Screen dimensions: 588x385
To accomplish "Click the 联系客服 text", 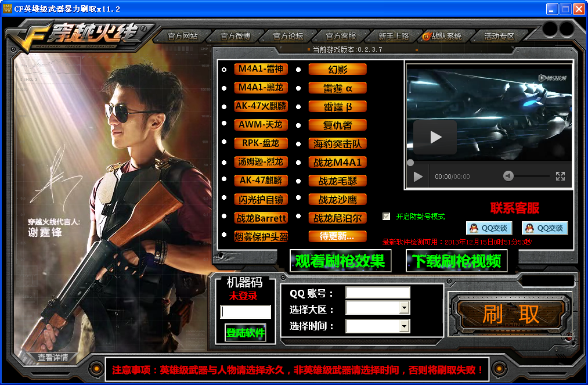I will point(515,208).
